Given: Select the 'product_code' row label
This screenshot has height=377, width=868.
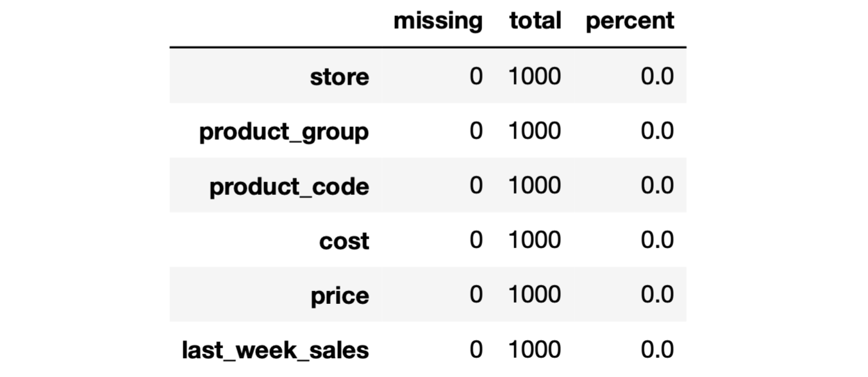Looking at the screenshot, I should click(x=289, y=187).
